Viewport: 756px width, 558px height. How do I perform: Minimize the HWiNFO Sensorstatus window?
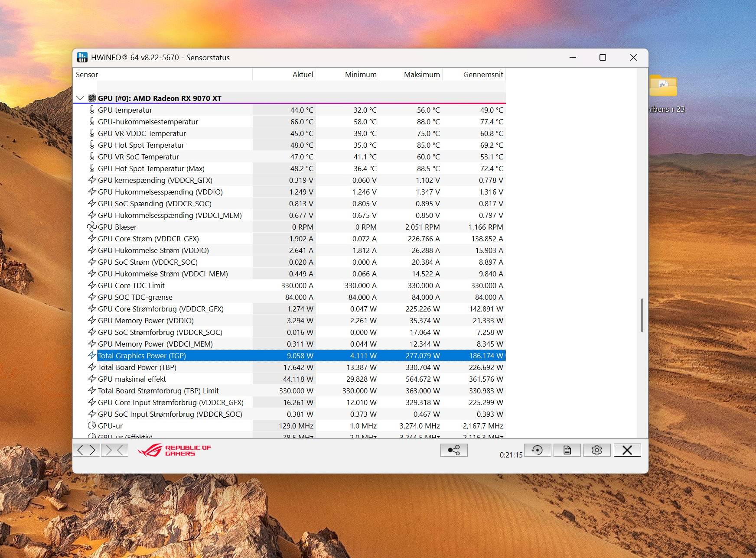(573, 57)
